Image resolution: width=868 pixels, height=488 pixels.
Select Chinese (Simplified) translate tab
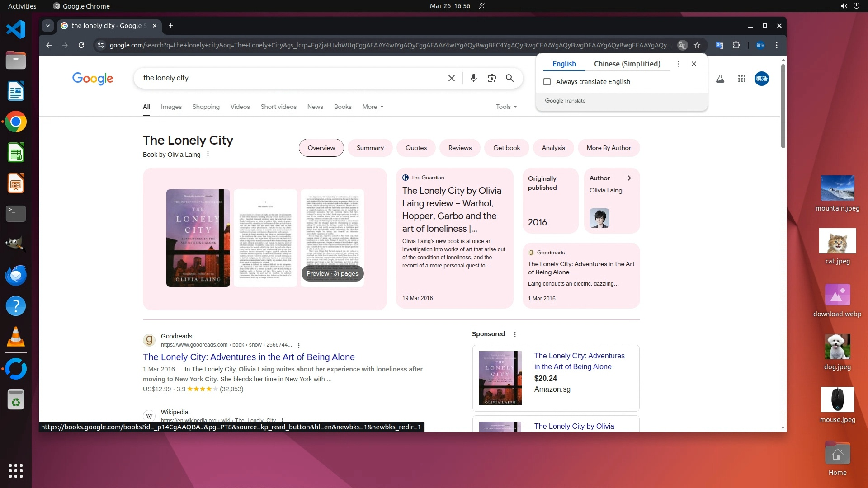pos(627,64)
